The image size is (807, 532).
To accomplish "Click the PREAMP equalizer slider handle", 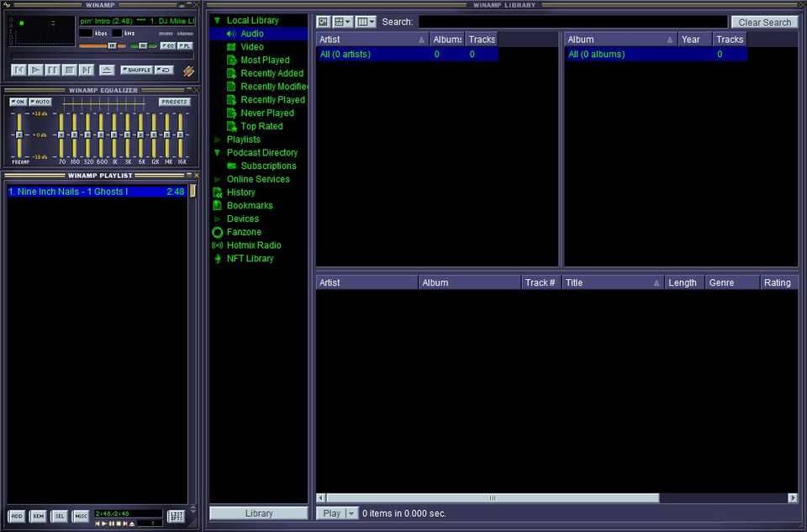I will pyautogui.click(x=19, y=134).
